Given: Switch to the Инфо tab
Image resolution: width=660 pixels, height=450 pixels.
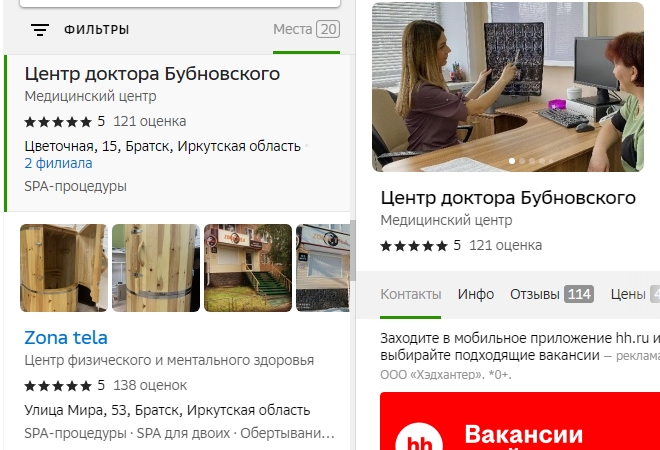Looking at the screenshot, I should (476, 294).
